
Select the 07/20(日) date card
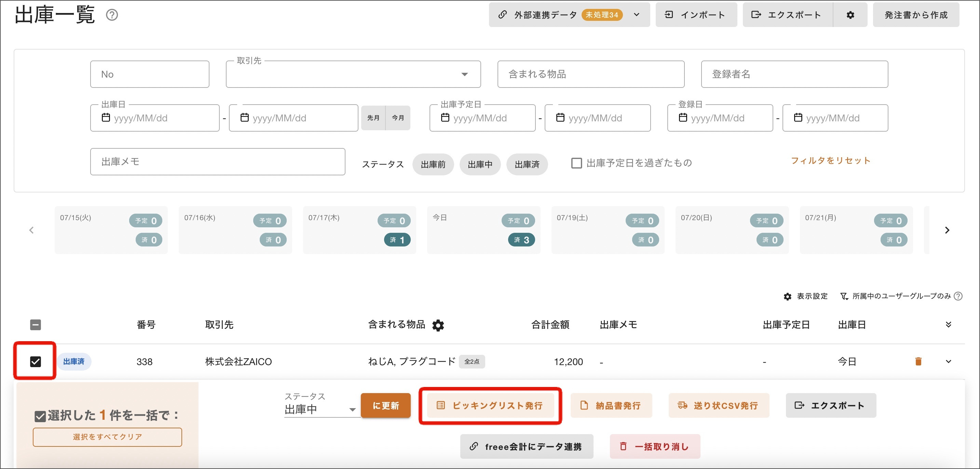[x=732, y=230]
